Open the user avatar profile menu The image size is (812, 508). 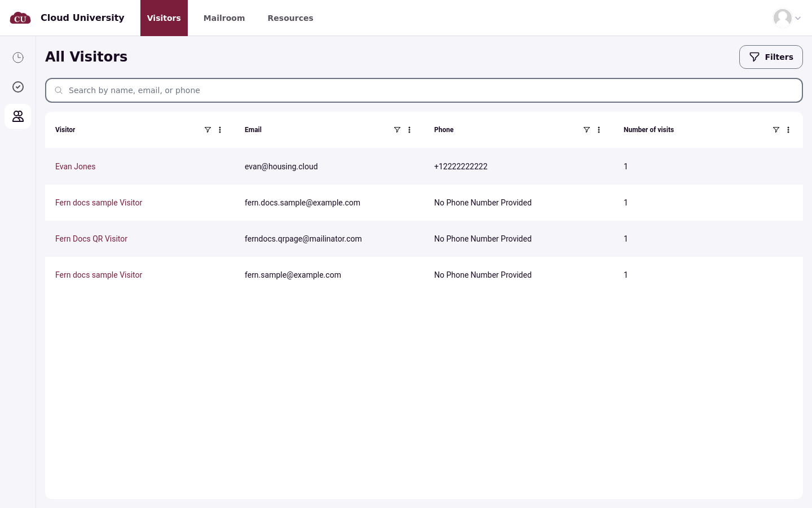click(787, 18)
